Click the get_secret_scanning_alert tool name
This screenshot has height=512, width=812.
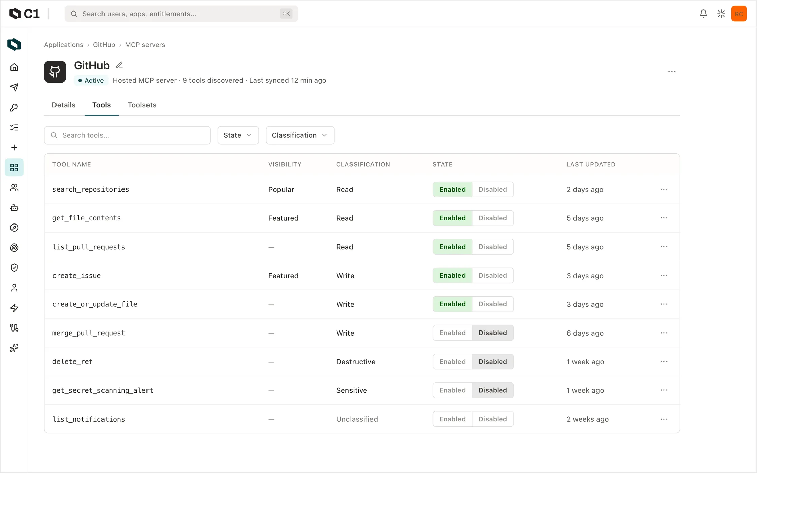pos(103,390)
